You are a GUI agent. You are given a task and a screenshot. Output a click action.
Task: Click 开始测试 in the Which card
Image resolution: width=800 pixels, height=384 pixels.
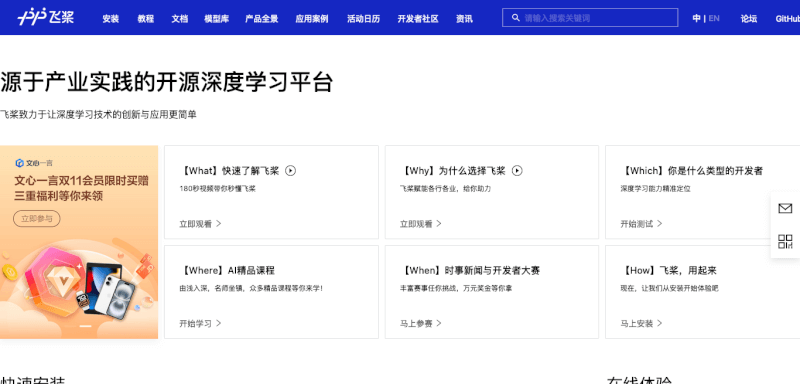tap(636, 223)
